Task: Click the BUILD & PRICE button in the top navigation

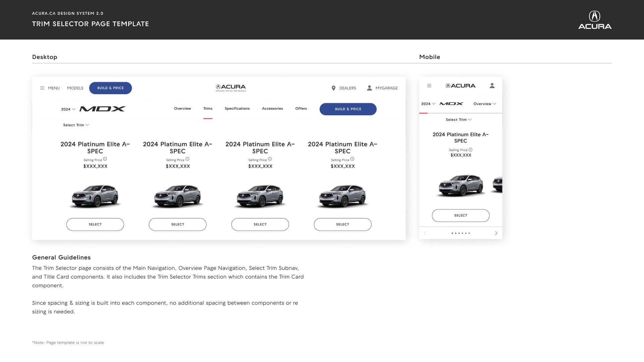Action: (x=110, y=88)
